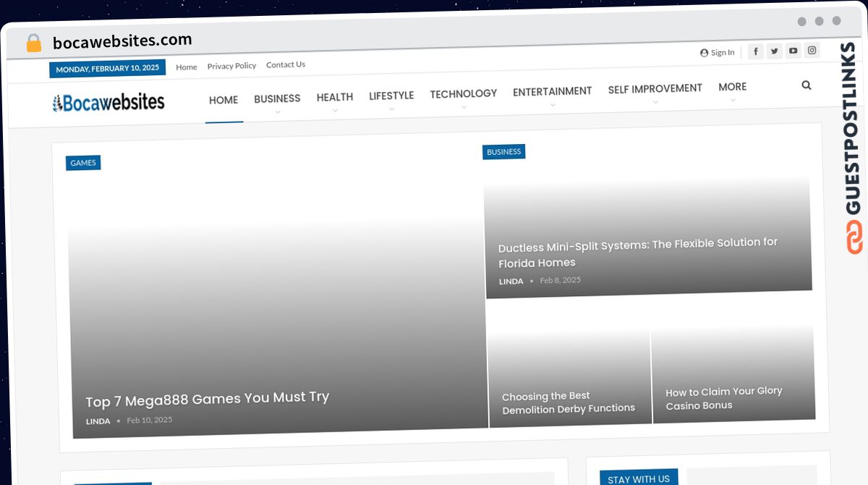The image size is (868, 485).
Task: Open the Contact Us link
Action: pyautogui.click(x=286, y=64)
